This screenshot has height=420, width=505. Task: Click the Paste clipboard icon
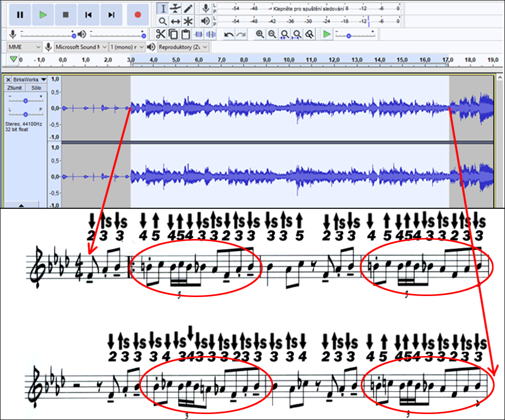(x=185, y=34)
